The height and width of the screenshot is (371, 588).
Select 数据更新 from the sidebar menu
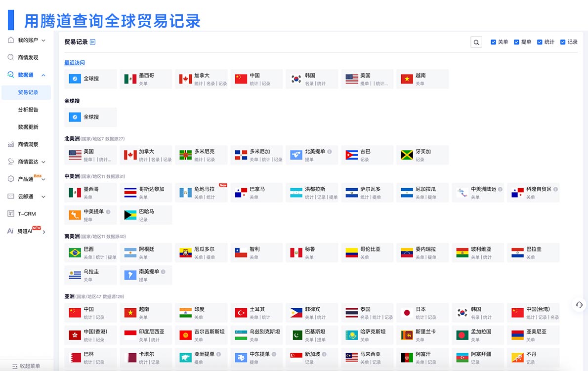pyautogui.click(x=29, y=126)
